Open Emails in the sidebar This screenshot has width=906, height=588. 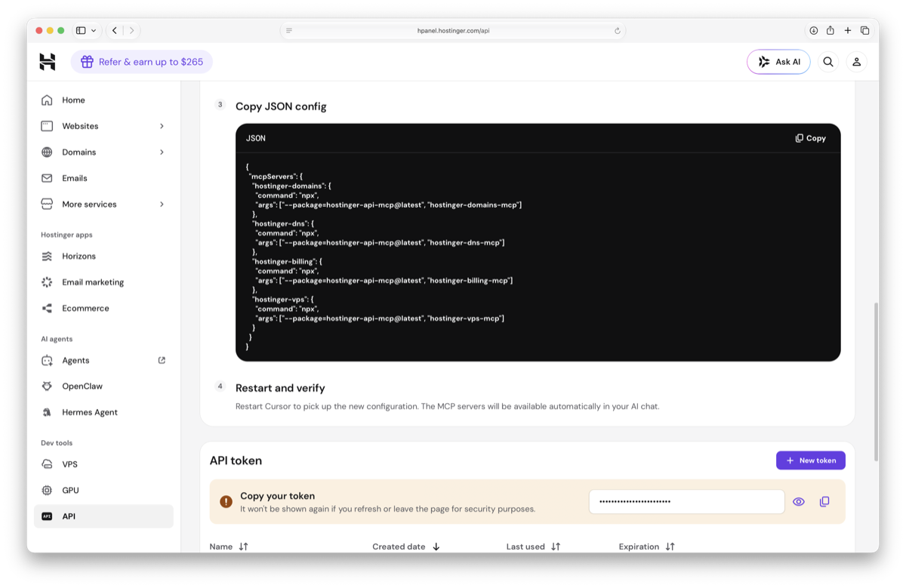click(103, 178)
